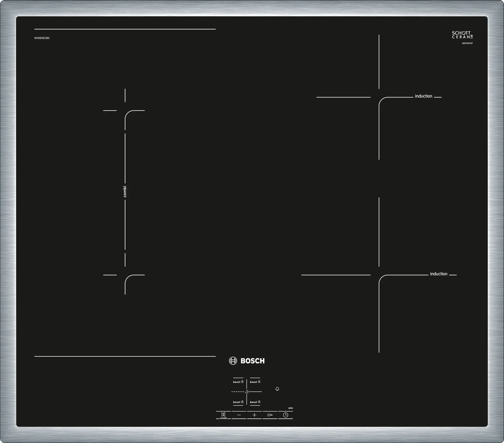The image size is (504, 443).
Task: Select the top-left boost zone
Action: 238,382
